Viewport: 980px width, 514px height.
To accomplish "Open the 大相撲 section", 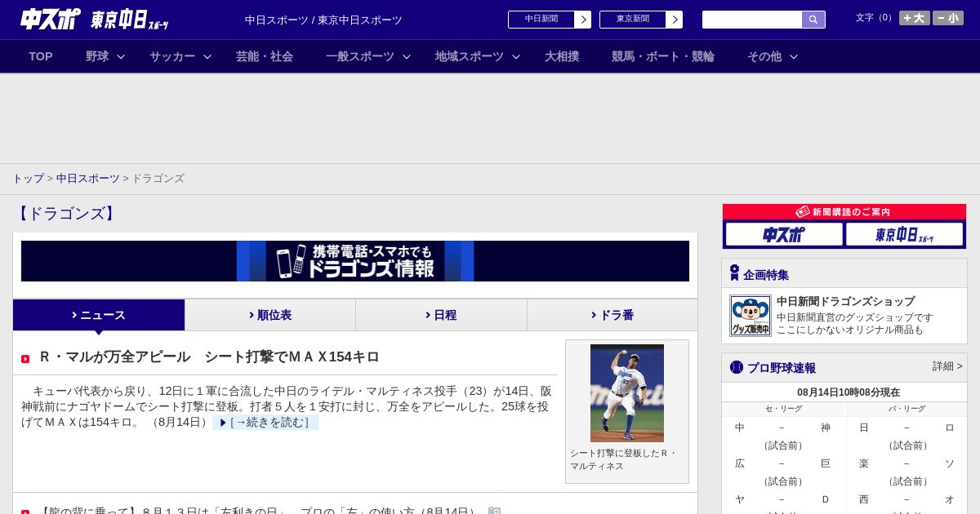I will point(562,56).
